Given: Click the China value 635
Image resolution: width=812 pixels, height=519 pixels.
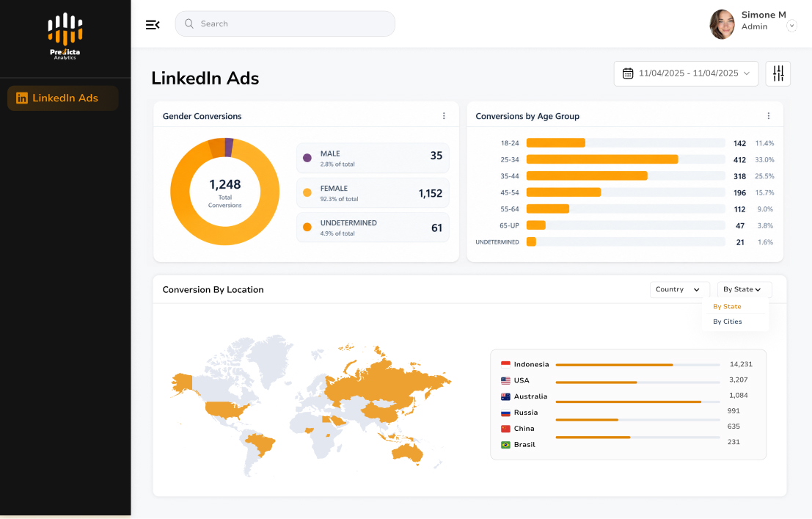Looking at the screenshot, I should [x=734, y=427].
